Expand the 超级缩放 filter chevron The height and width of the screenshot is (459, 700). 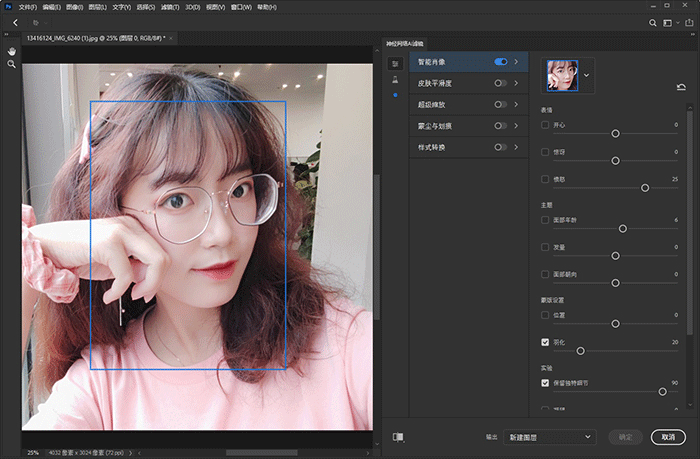[516, 104]
